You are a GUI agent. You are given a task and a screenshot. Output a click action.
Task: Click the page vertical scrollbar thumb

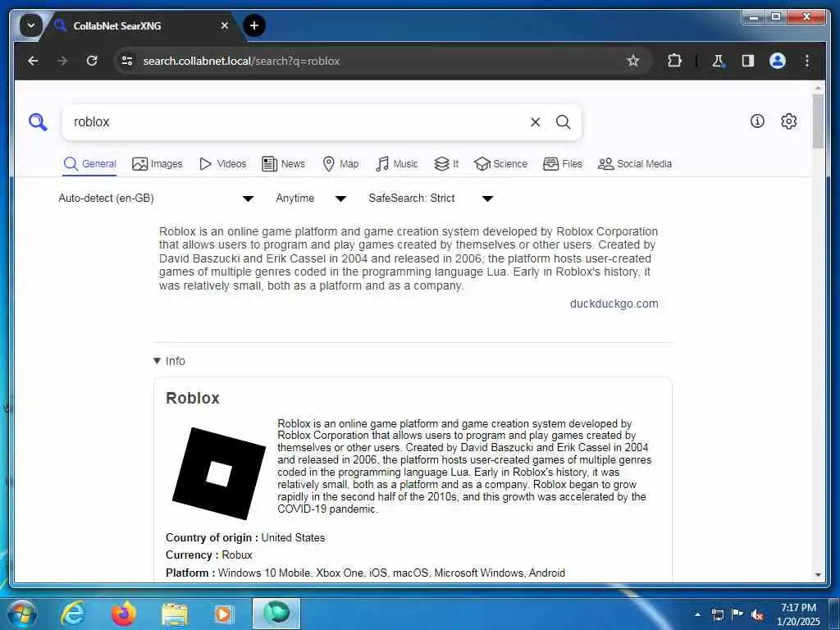pos(818,121)
